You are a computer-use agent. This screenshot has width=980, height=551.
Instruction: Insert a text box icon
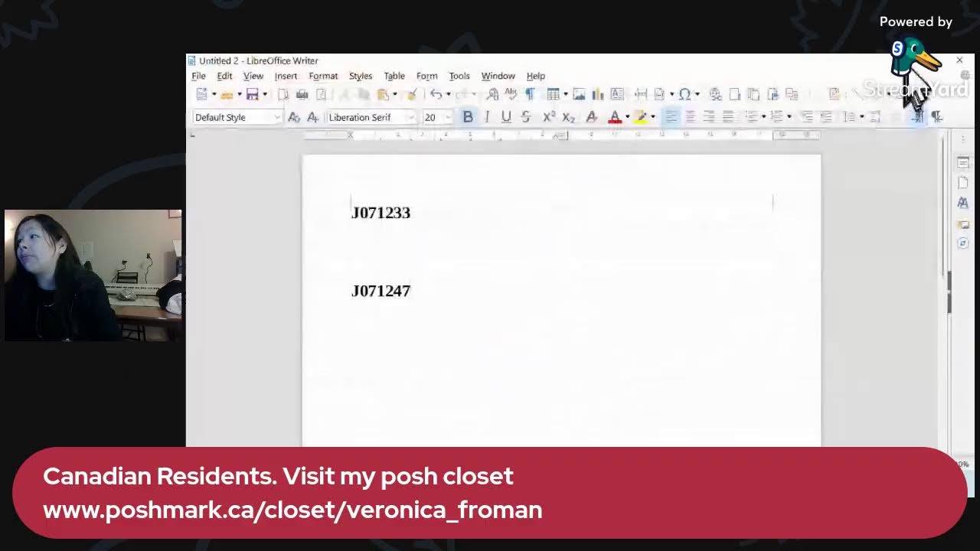tap(617, 94)
